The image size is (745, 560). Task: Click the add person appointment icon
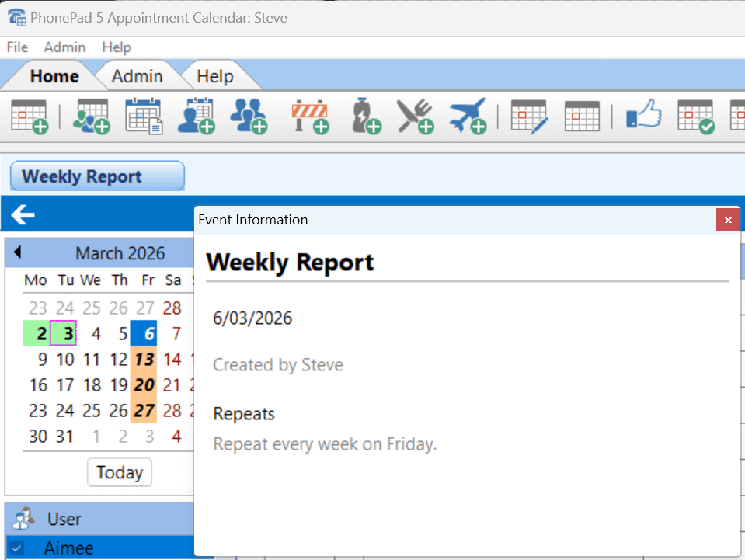click(196, 117)
